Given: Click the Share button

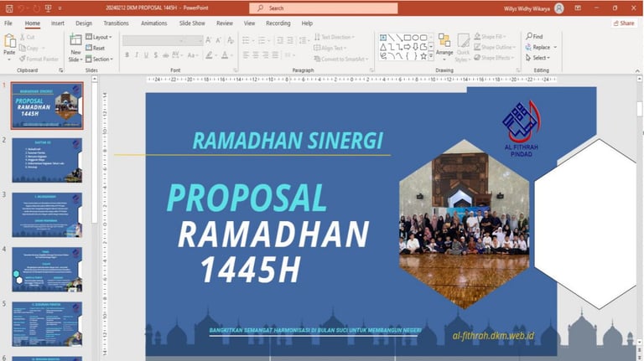Looking at the screenshot, I should coord(624,23).
